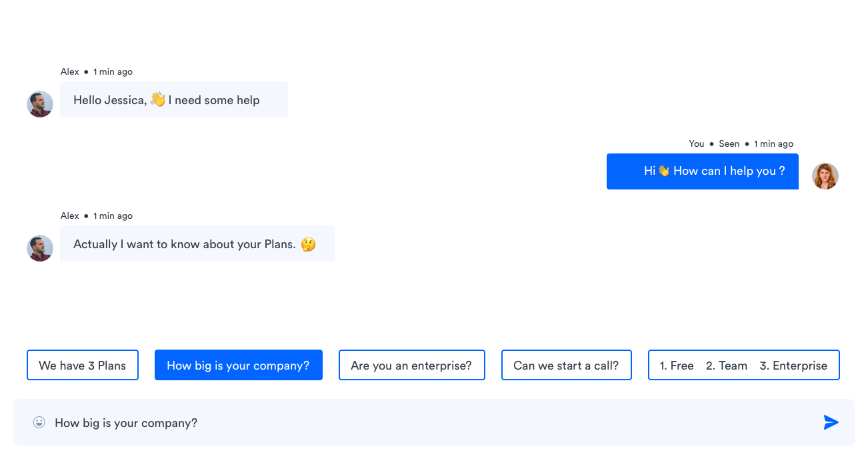The width and height of the screenshot is (868, 459).
Task: Click the blue send arrow icon
Action: point(831,422)
